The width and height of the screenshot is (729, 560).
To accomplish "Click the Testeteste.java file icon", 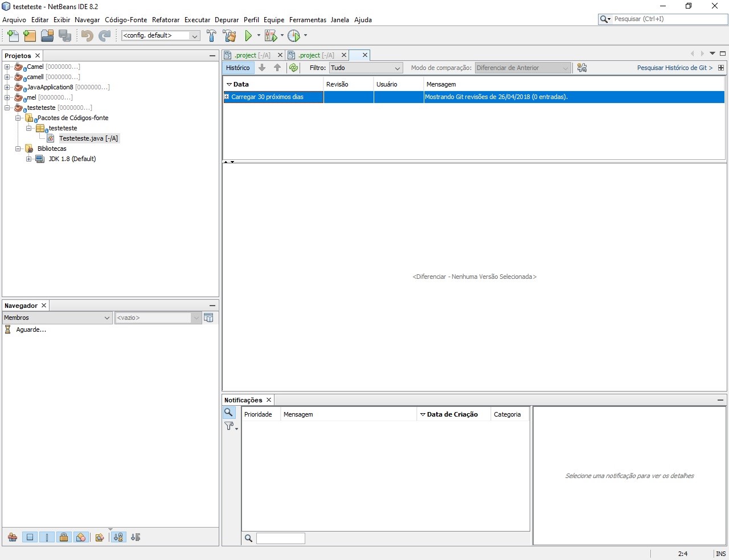I will point(51,138).
